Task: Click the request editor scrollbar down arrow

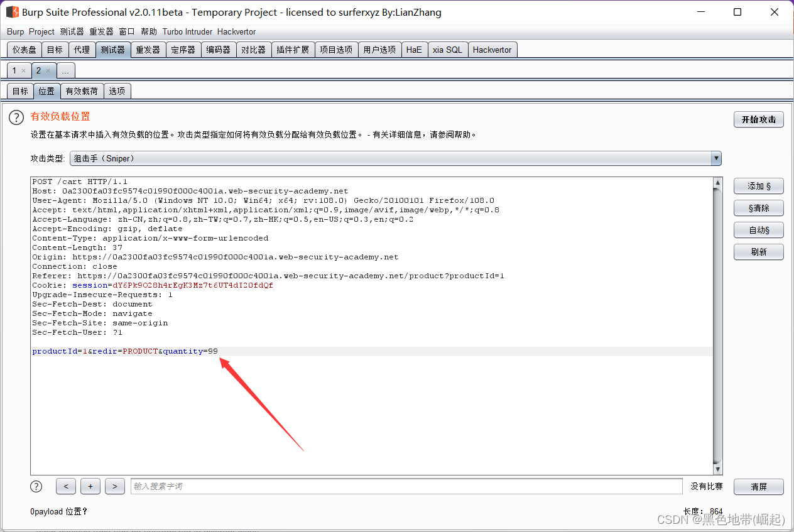Action: click(717, 469)
